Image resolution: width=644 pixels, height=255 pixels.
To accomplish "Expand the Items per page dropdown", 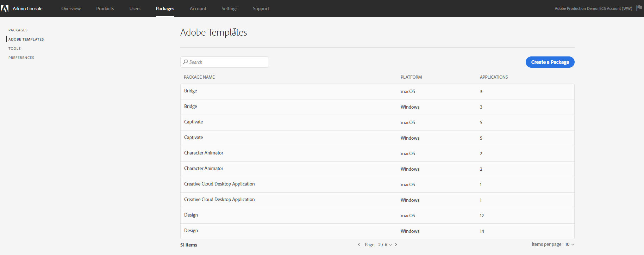I will [569, 244].
